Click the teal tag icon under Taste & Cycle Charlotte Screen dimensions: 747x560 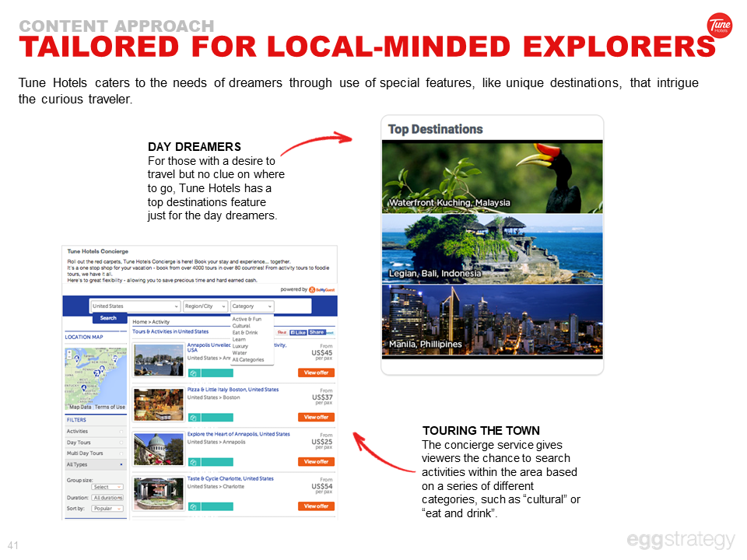pyautogui.click(x=194, y=506)
